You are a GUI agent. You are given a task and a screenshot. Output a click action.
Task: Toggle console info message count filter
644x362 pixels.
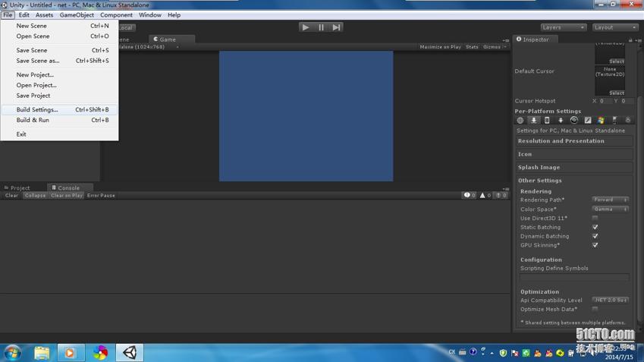[x=470, y=196]
